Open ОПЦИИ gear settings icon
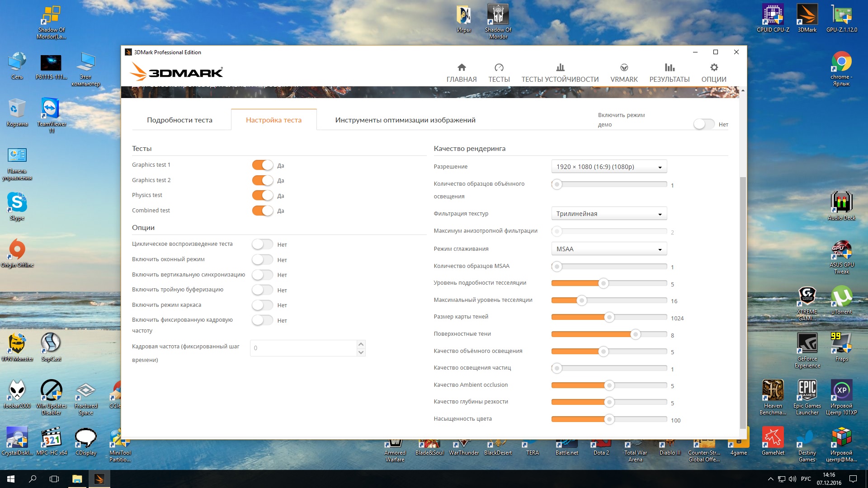The height and width of the screenshot is (488, 868). (713, 68)
